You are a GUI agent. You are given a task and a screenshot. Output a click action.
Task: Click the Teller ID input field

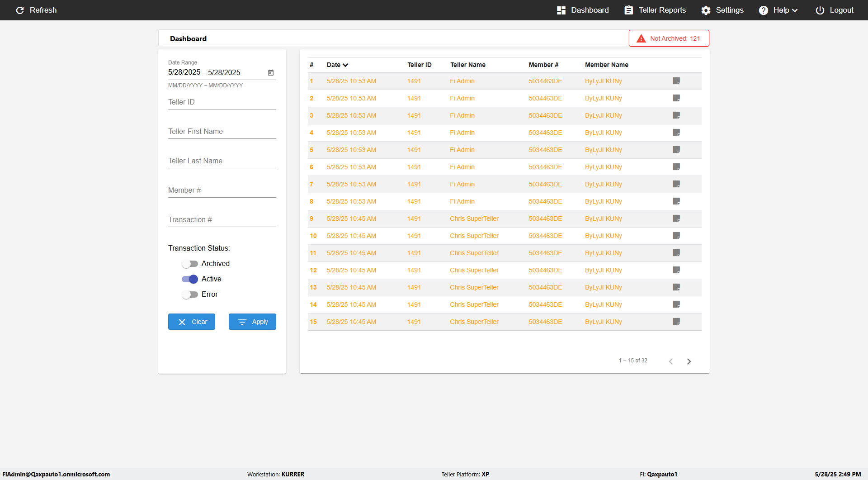click(222, 102)
